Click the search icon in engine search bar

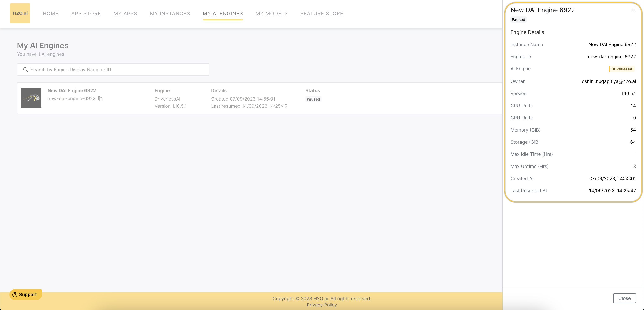[x=25, y=69]
